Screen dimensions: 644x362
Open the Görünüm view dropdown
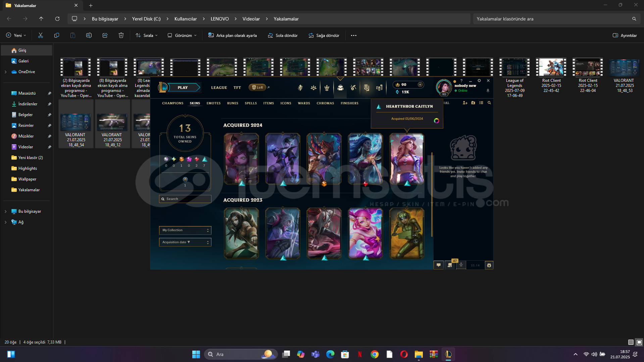[182, 35]
